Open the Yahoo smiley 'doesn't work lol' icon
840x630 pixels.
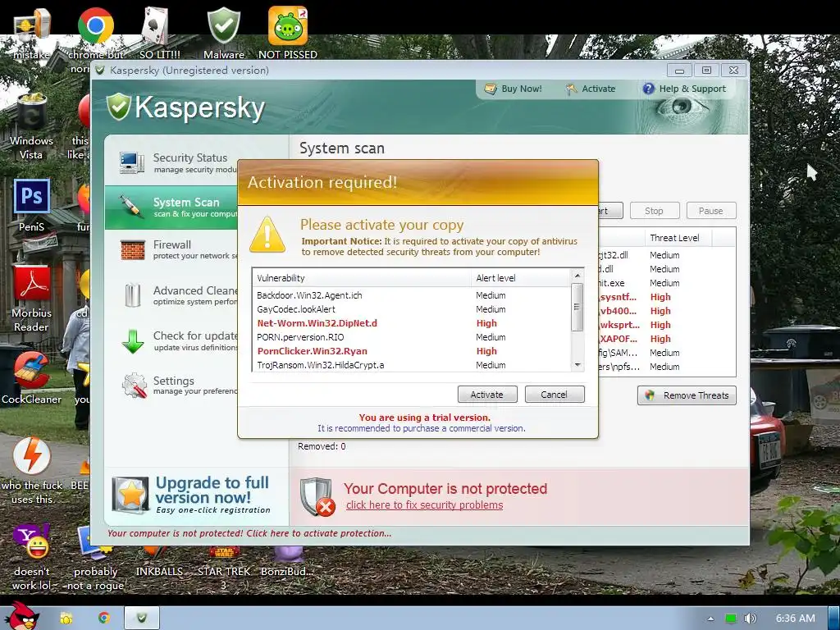coord(31,541)
